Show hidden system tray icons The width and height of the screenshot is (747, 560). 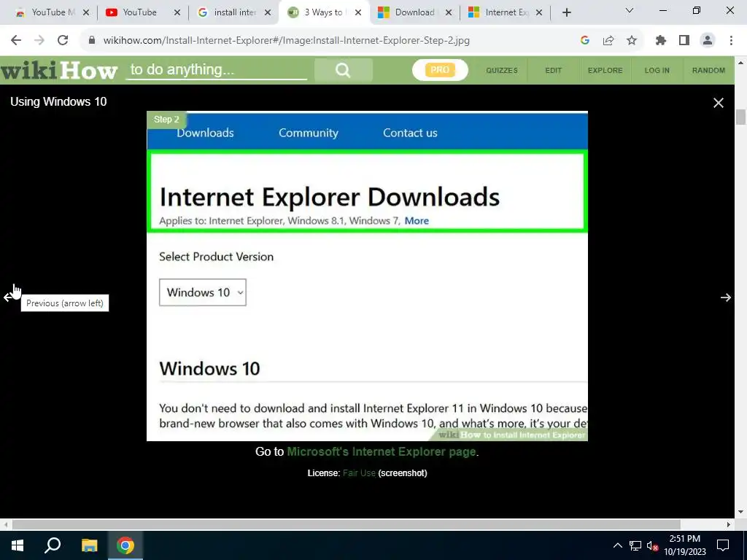tap(617, 545)
